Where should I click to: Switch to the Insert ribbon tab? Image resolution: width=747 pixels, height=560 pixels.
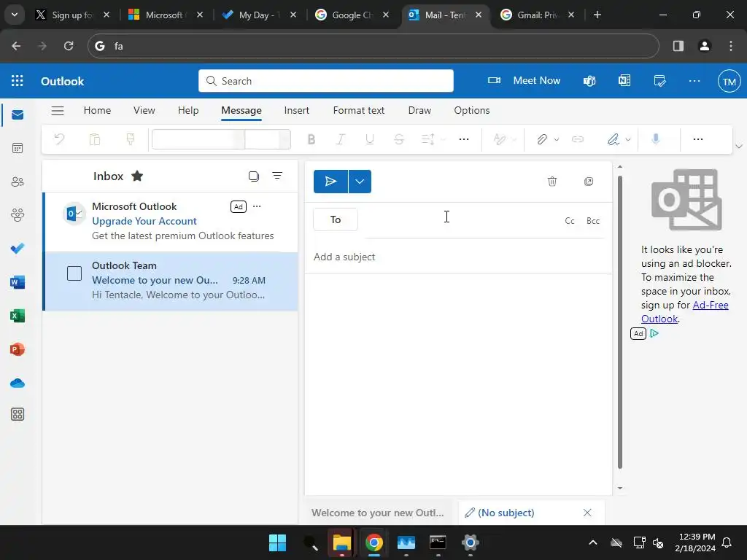(x=296, y=111)
